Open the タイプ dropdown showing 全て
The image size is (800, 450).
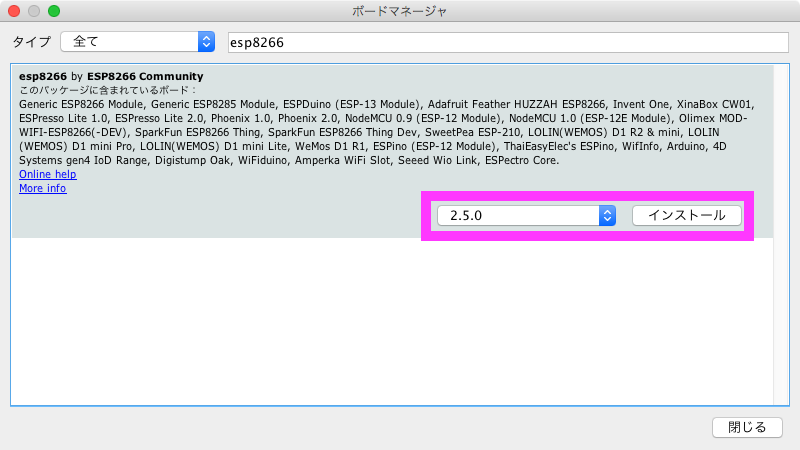pyautogui.click(x=137, y=42)
